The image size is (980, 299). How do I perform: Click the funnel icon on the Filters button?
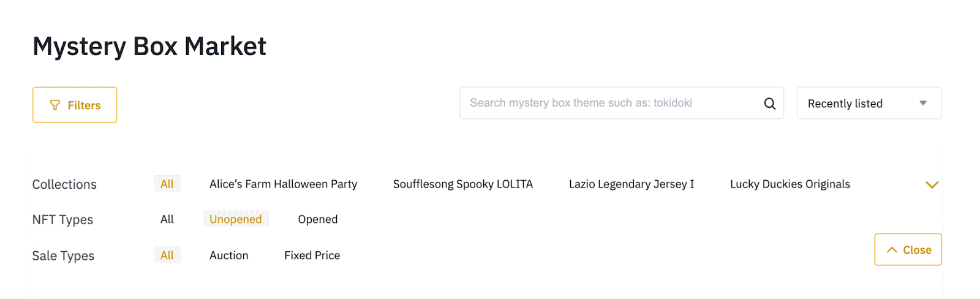click(x=55, y=105)
